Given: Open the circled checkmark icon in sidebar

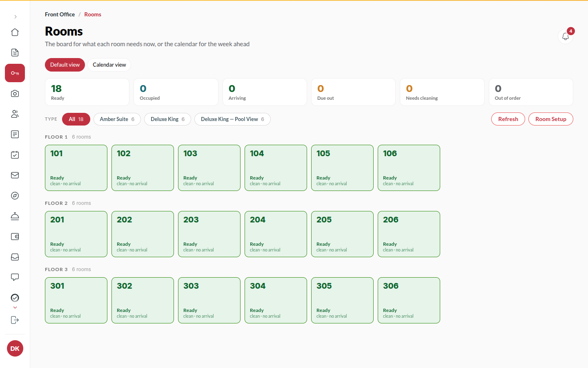Looking at the screenshot, I should (x=15, y=298).
